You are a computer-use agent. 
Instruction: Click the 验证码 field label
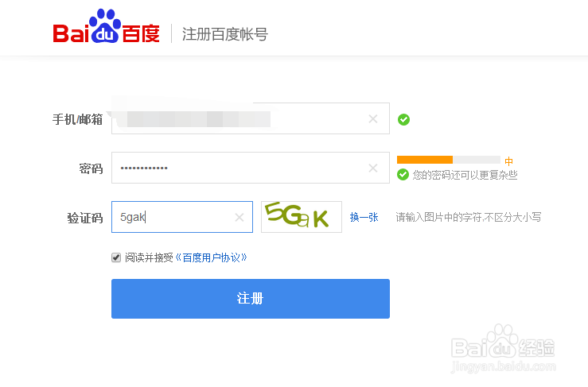point(85,217)
